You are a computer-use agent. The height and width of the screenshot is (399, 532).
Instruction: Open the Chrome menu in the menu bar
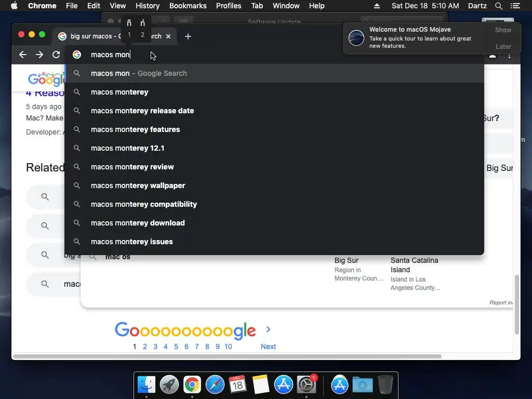click(x=42, y=6)
